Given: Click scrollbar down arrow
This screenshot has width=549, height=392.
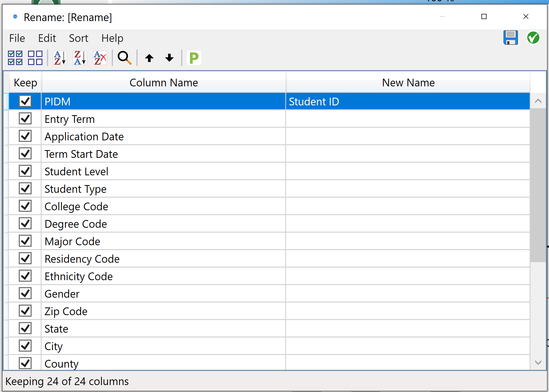Looking at the screenshot, I should (x=538, y=362).
